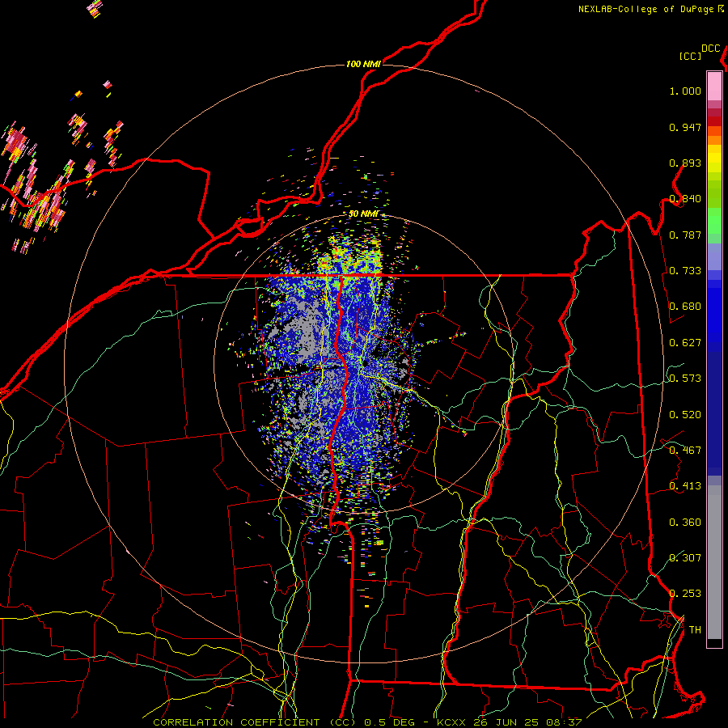Click the 0.627 scale value
The width and height of the screenshot is (728, 728).
click(x=685, y=343)
